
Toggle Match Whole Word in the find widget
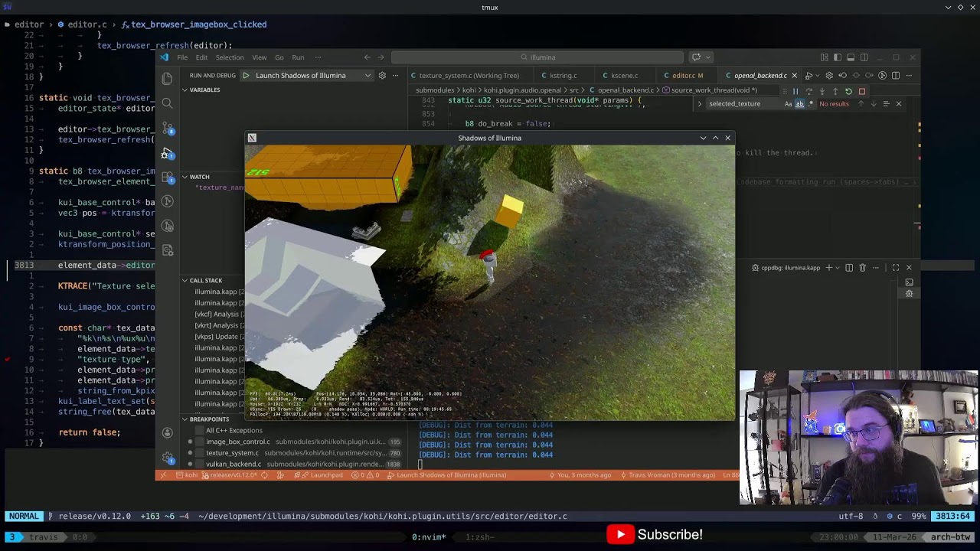[799, 104]
